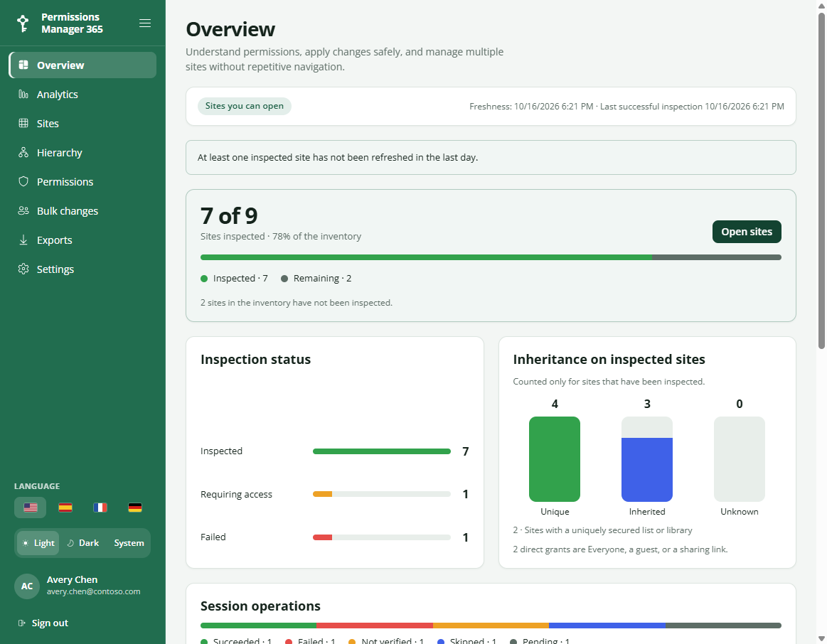
Task: Open the Bulk changes page
Action: coord(82,211)
